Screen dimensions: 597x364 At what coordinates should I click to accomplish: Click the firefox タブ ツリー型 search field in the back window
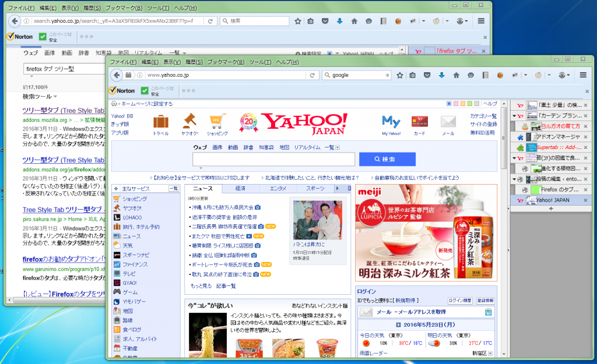(x=64, y=69)
